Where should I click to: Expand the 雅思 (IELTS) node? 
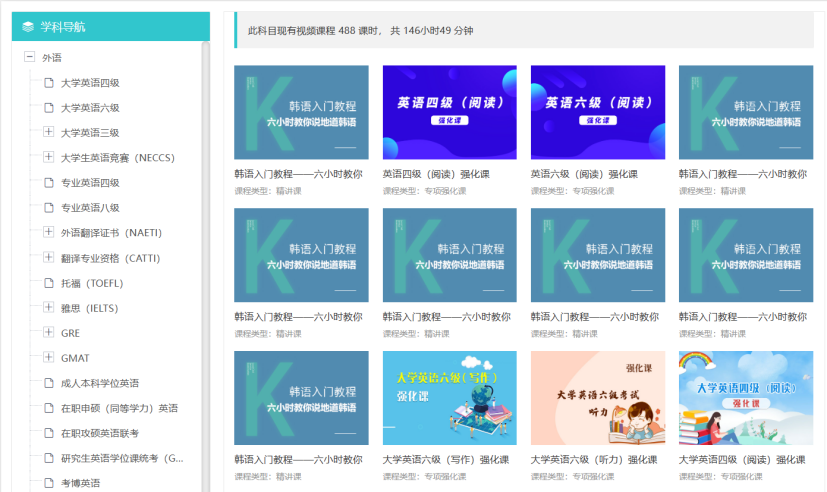tap(48, 307)
